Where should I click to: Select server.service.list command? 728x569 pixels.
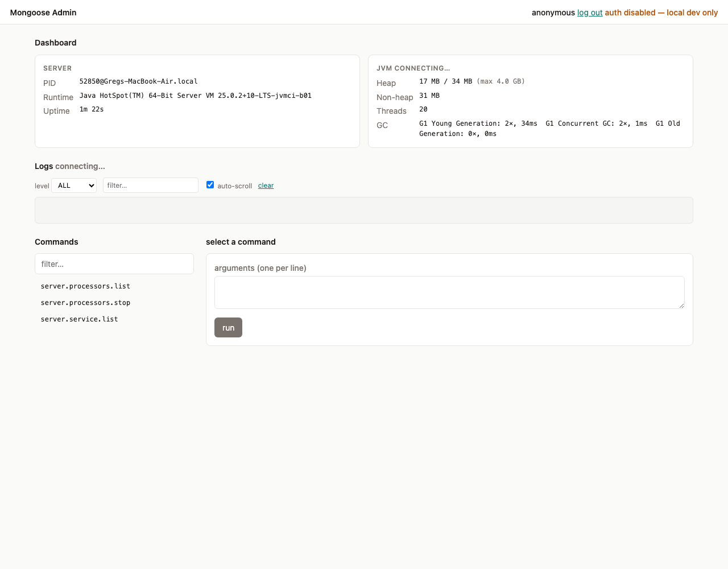80,319
